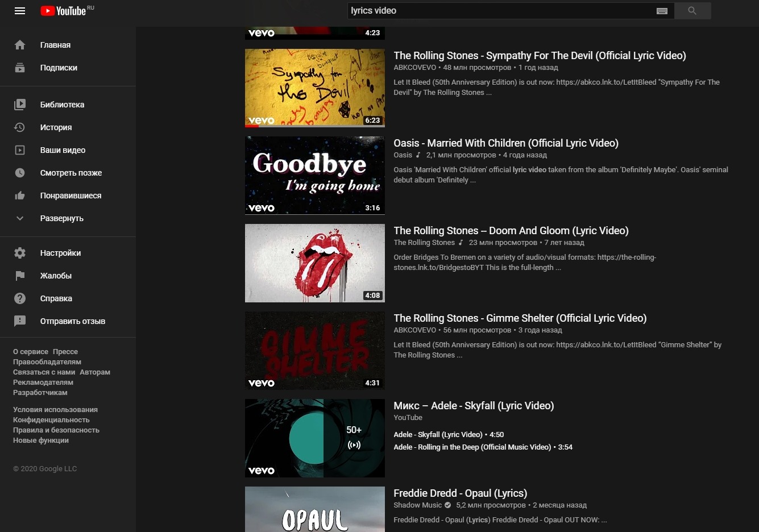This screenshot has width=759, height=532.
Task: Open the on-screen keyboard icon in search
Action: (x=662, y=11)
